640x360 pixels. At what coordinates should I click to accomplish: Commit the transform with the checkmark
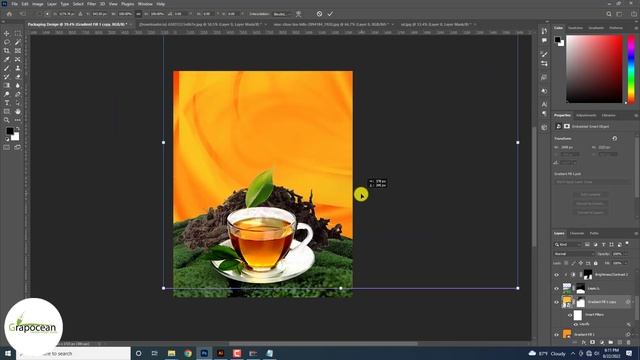click(x=330, y=14)
